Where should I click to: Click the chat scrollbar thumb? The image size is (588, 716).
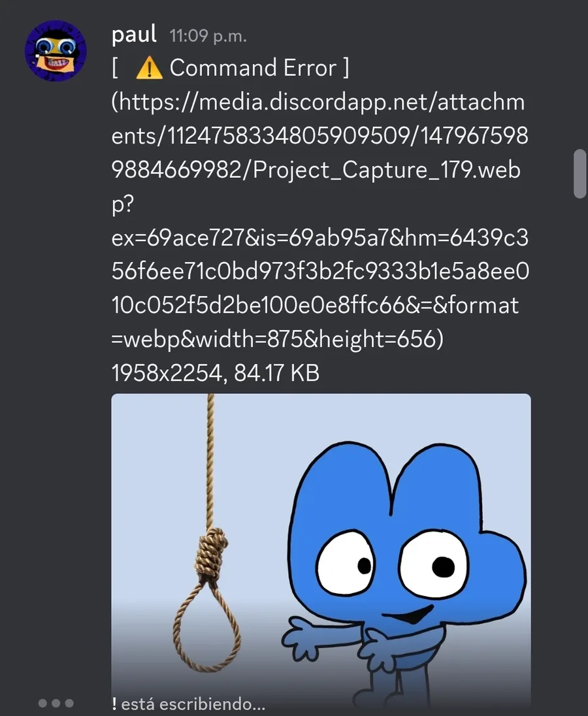click(x=580, y=174)
